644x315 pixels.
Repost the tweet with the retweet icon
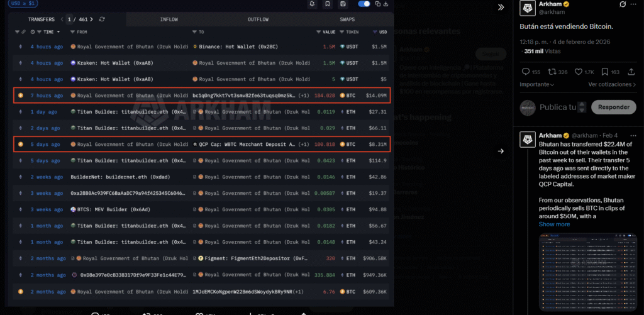[x=551, y=72]
